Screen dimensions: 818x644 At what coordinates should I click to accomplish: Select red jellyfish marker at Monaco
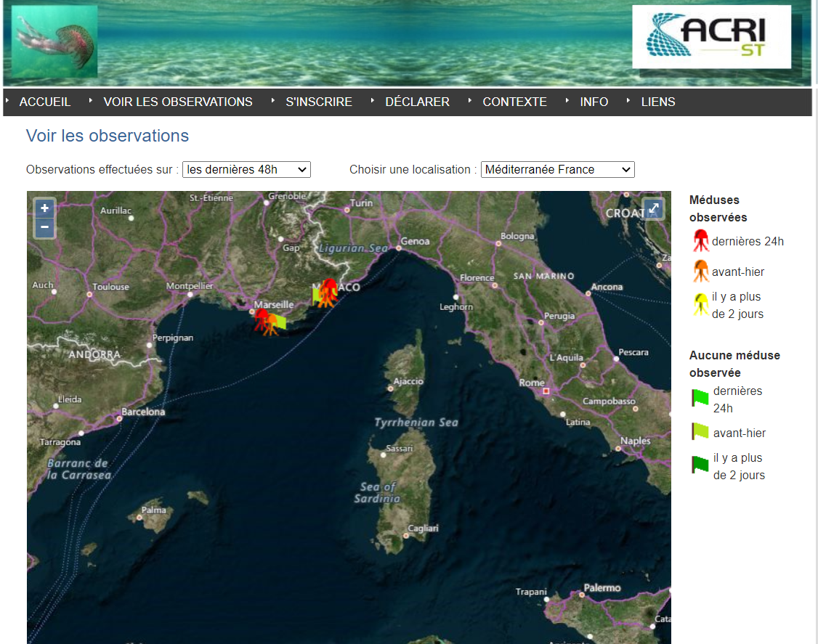tap(329, 285)
